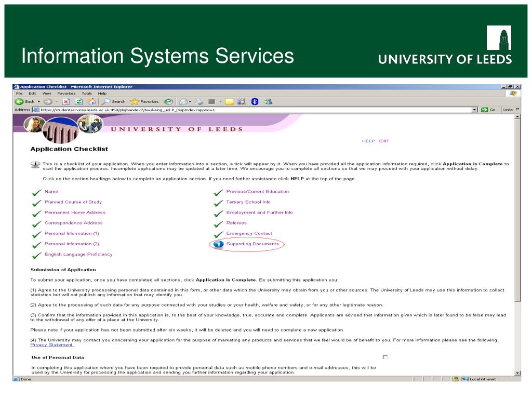This screenshot has height=399, width=532.
Task: Open the History icon in the toolbar
Action: click(168, 101)
